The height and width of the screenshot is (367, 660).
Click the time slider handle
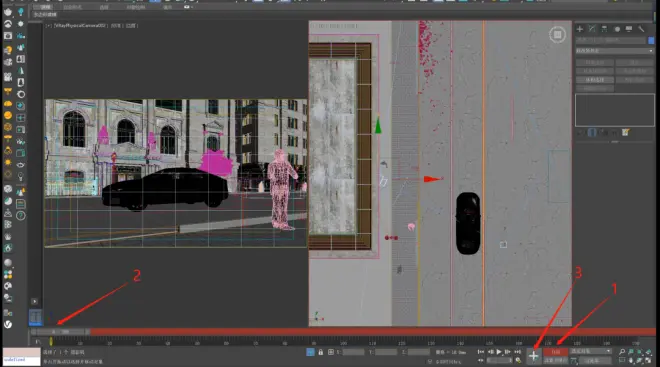pyautogui.click(x=61, y=332)
